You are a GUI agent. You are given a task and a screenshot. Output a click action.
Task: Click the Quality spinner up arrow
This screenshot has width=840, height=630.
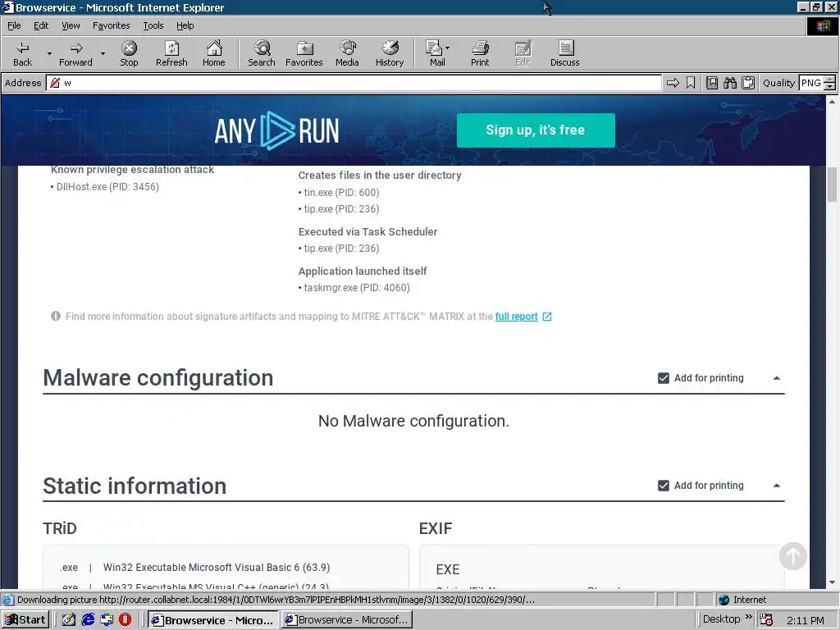pyautogui.click(x=829, y=80)
